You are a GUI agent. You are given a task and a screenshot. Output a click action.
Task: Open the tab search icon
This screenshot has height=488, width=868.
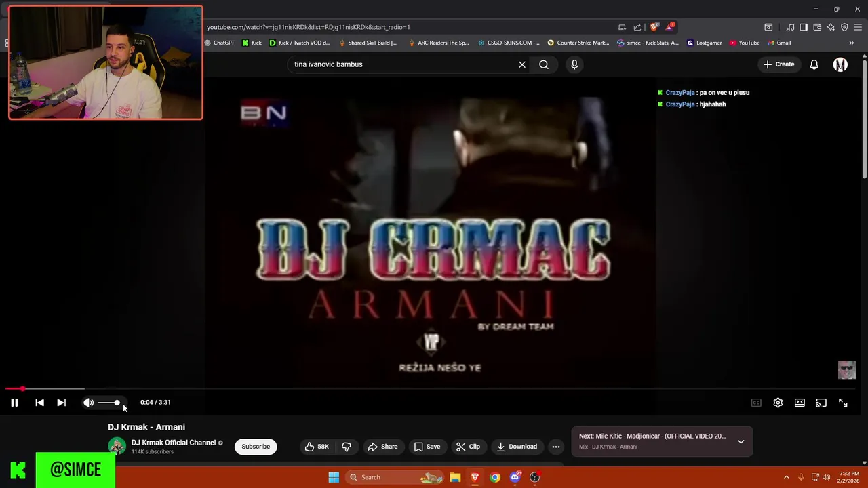pyautogui.click(x=768, y=27)
